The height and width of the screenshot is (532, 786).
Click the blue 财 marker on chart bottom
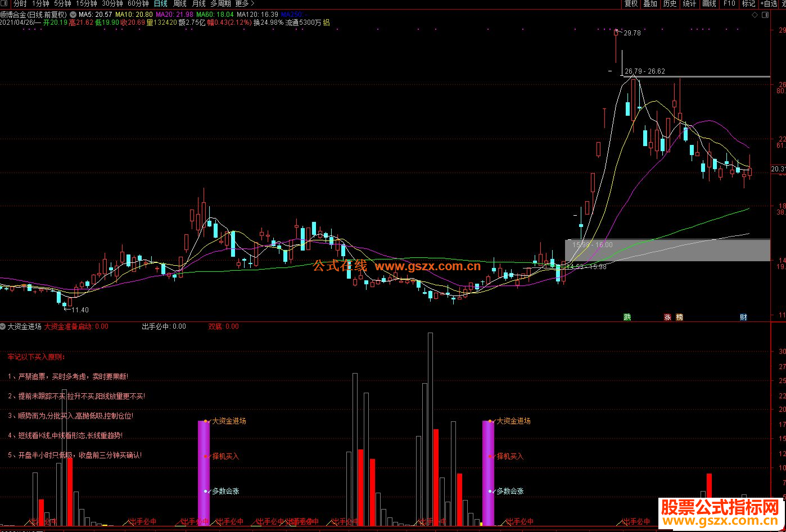point(743,317)
